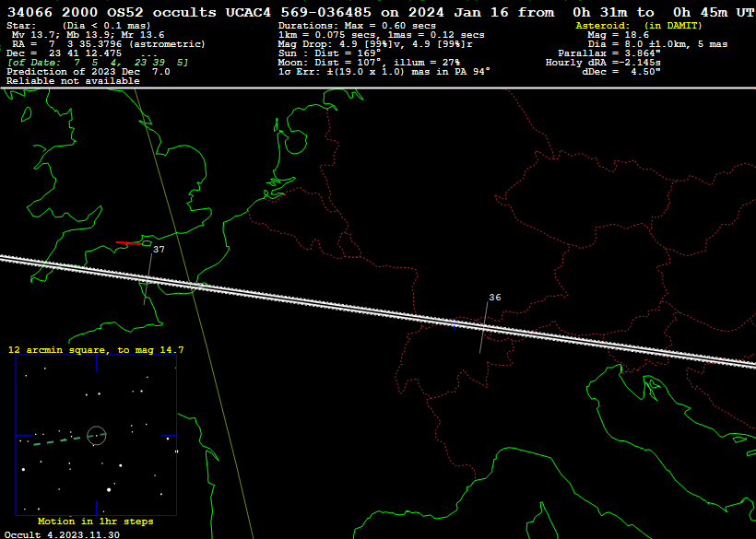Viewport: 756px width, 539px height.
Task: Click the 'Parallax = 3.864"' value
Action: point(608,53)
